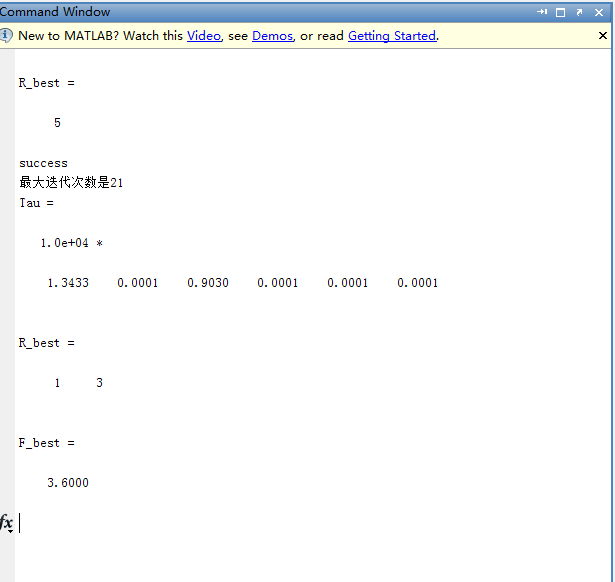This screenshot has width=615, height=582.
Task: Minimize the Command Window panel
Action: pyautogui.click(x=542, y=12)
